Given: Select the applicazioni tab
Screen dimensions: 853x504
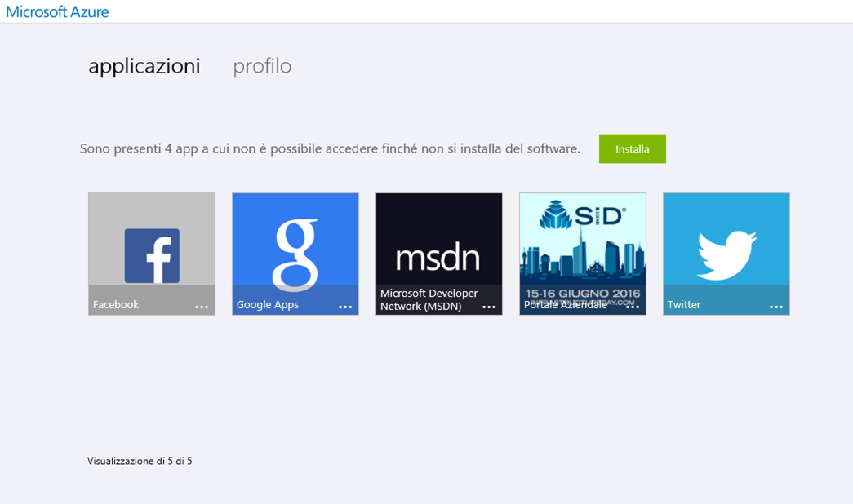Looking at the screenshot, I should coord(144,66).
